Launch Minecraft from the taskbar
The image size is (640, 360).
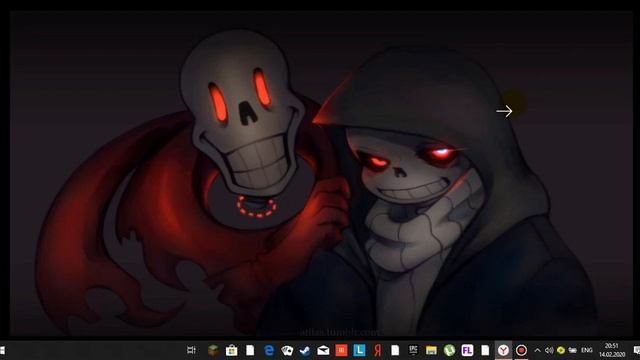click(213, 350)
